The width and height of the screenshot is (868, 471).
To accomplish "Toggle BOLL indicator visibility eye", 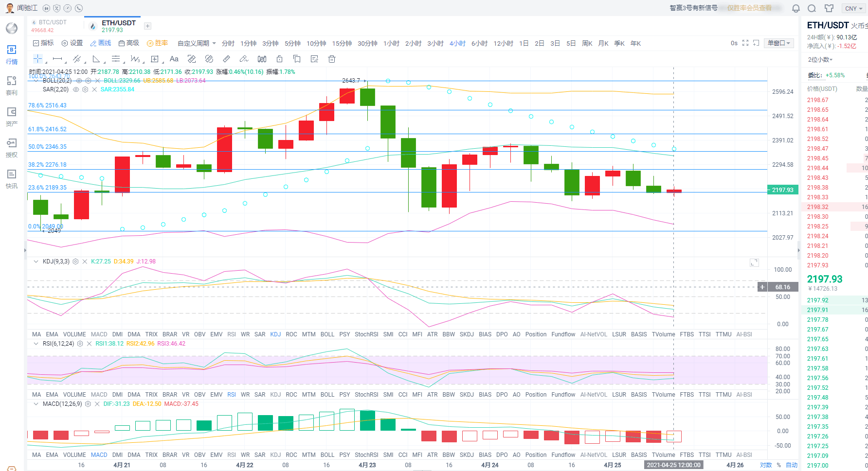I will coord(79,81).
